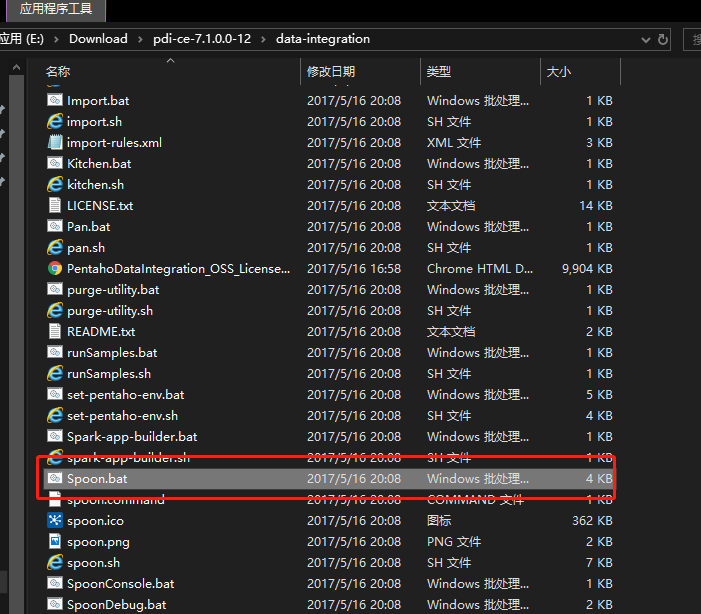Select the kitchen.sh file name
Viewport: 701px width, 614px height.
pyautogui.click(x=95, y=185)
